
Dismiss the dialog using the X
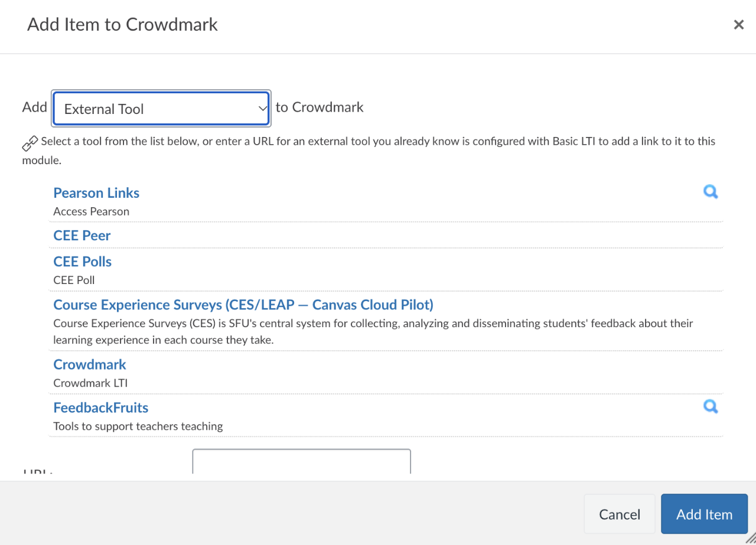[x=738, y=24]
